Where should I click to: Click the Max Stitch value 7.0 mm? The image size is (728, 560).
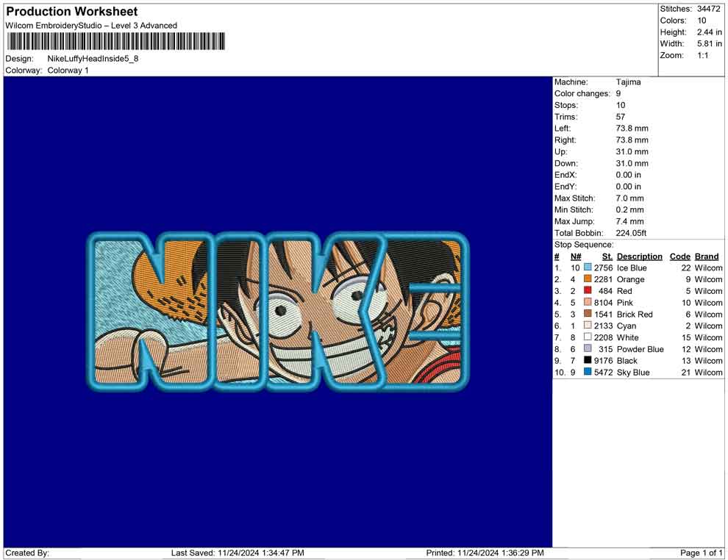coord(629,198)
